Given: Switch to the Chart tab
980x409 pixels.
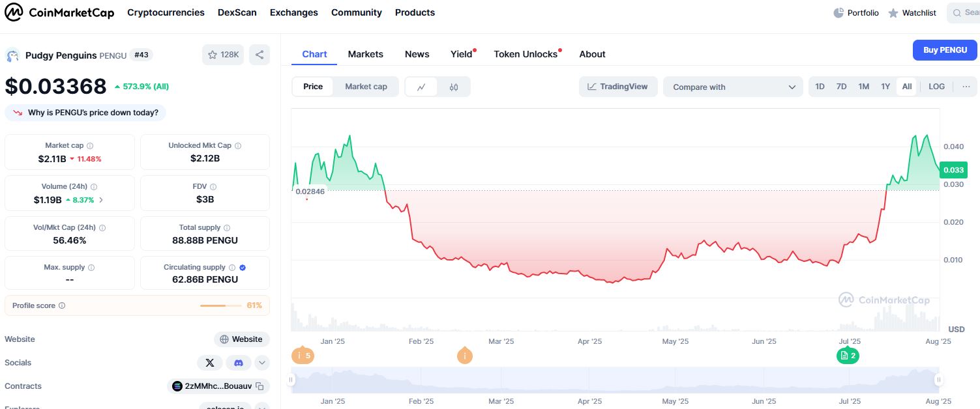Looking at the screenshot, I should point(314,54).
